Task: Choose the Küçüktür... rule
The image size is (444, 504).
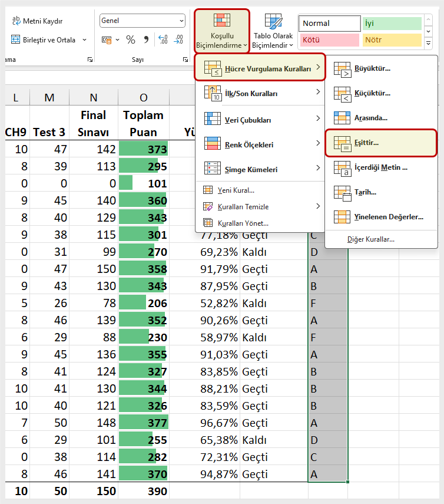Action: [381, 93]
